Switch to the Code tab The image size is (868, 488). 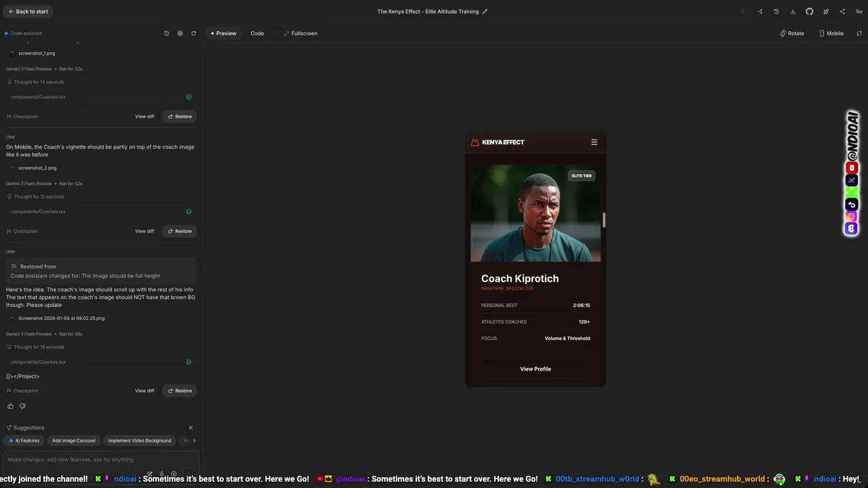pos(257,33)
